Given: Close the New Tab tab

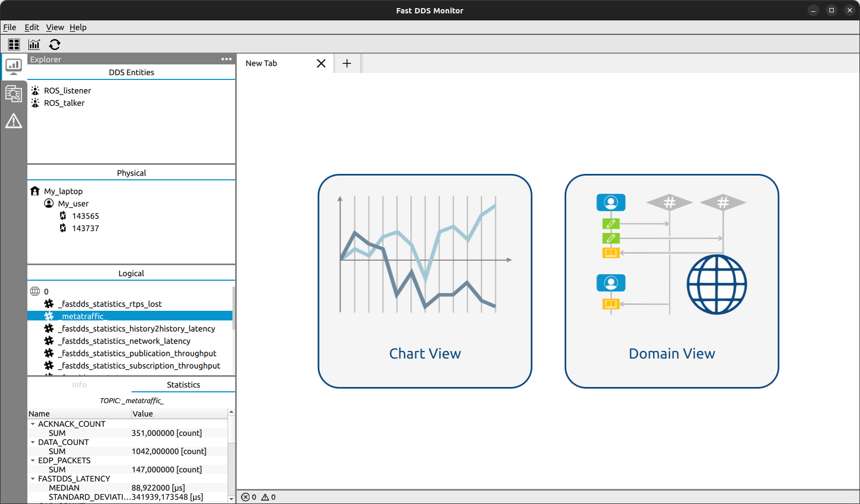Looking at the screenshot, I should click(x=321, y=63).
